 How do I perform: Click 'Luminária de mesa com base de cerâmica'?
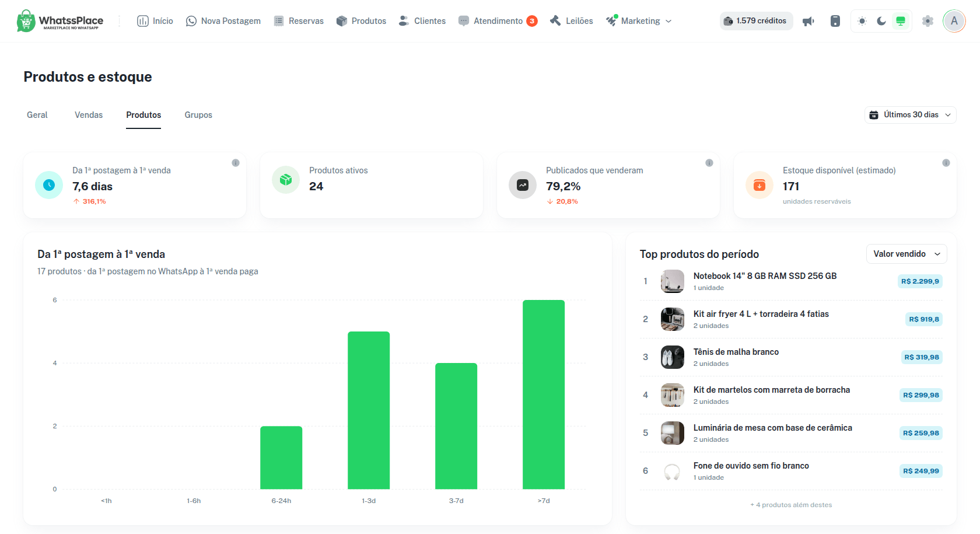[x=773, y=428]
